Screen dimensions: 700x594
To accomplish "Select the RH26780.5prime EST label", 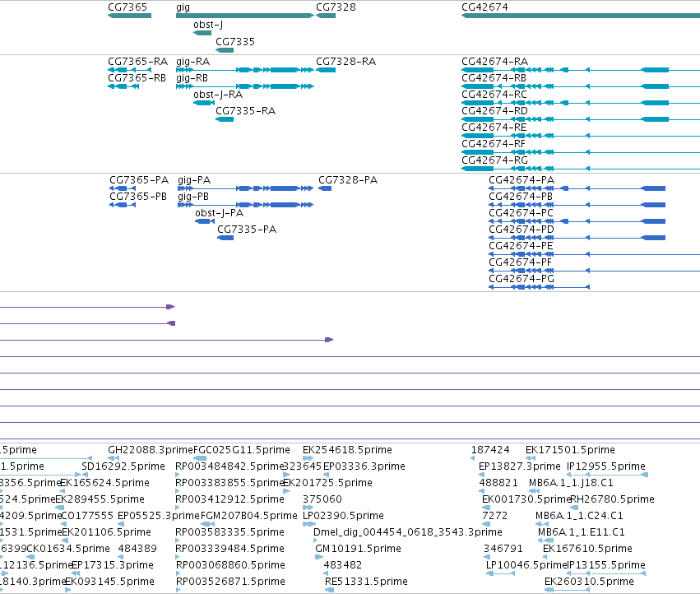I will tap(612, 499).
